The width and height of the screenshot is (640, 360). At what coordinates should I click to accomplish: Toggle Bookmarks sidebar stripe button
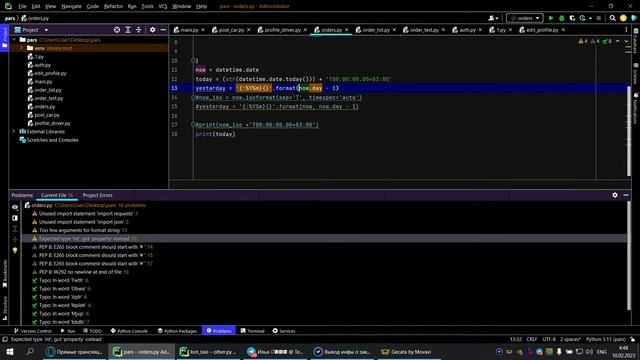point(4,273)
